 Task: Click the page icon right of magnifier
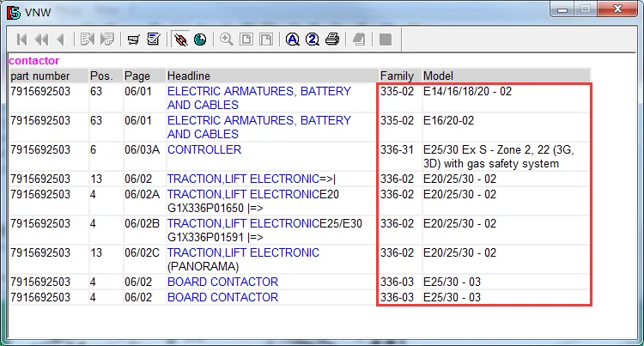(246, 39)
